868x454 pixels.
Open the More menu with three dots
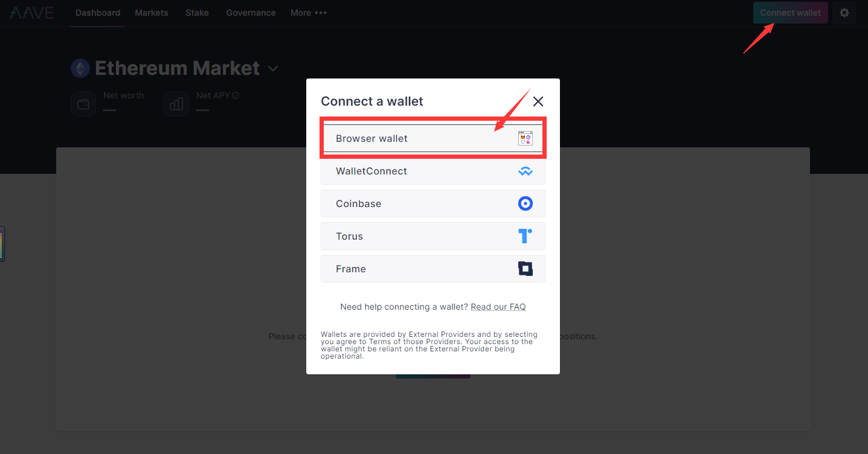coord(309,13)
